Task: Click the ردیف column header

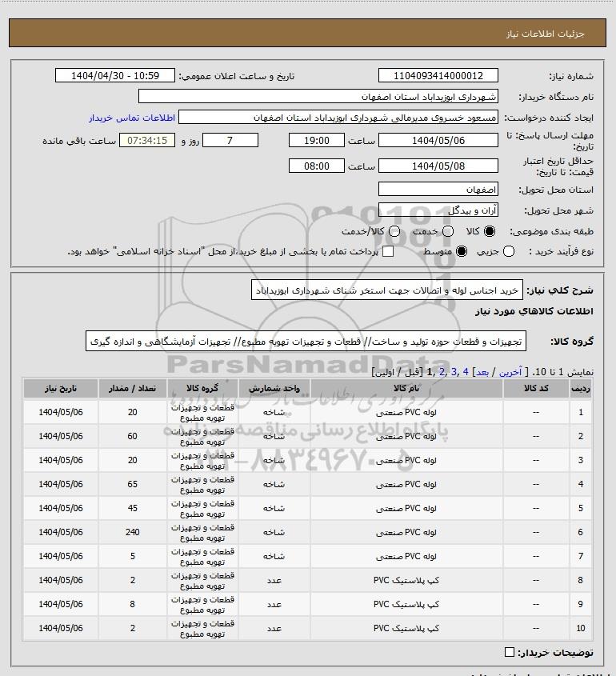Action: click(x=580, y=389)
